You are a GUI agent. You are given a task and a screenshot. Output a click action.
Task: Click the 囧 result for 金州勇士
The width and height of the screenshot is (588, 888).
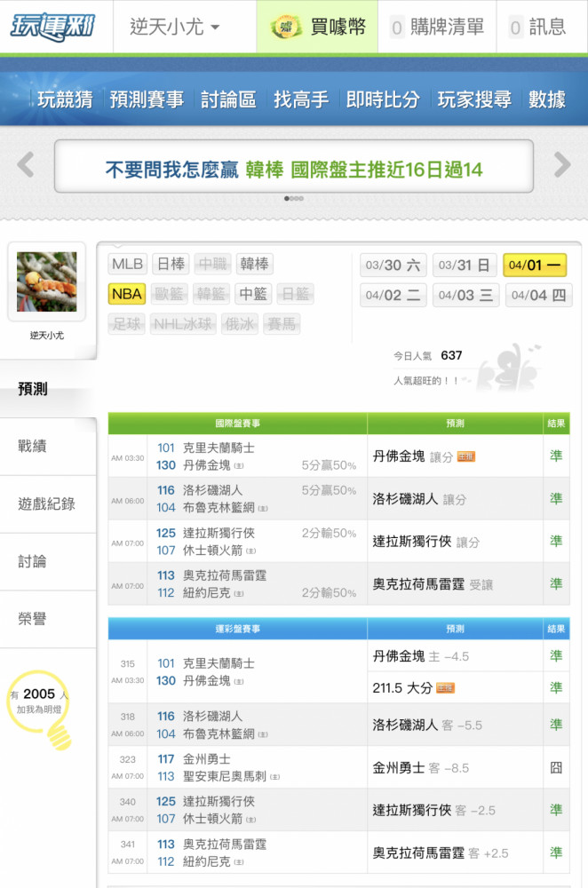click(556, 768)
